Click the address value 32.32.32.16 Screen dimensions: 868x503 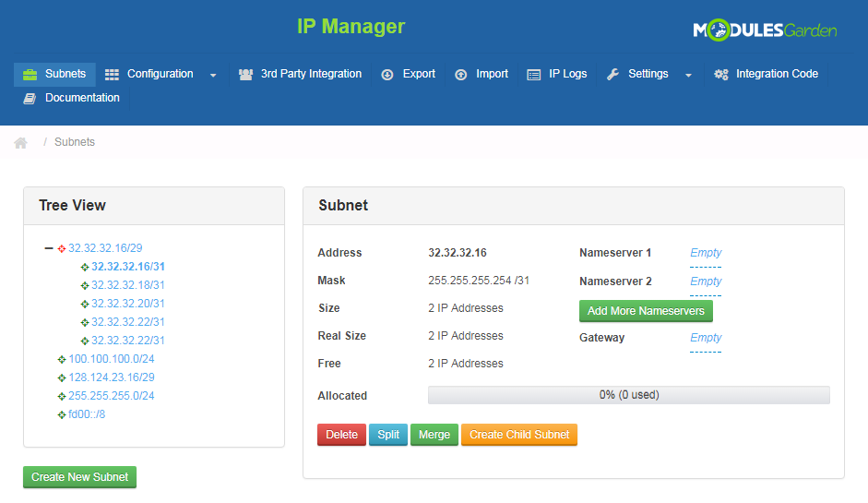coord(458,253)
